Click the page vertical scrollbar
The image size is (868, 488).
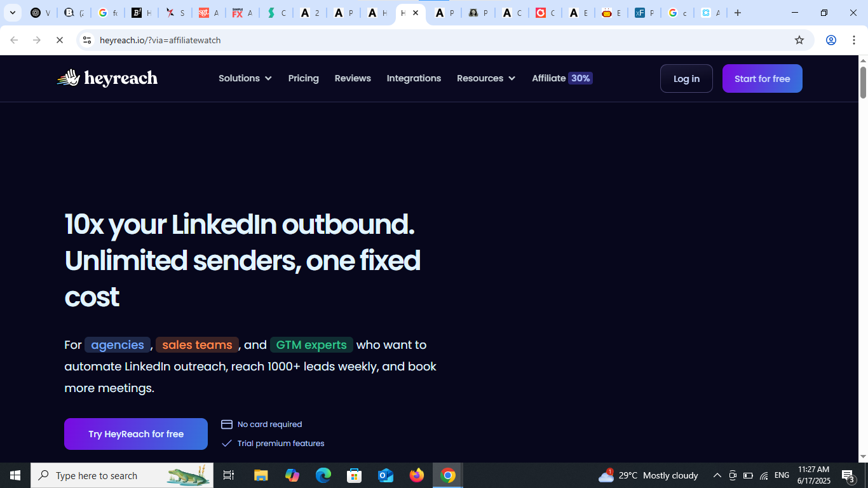coord(863,83)
